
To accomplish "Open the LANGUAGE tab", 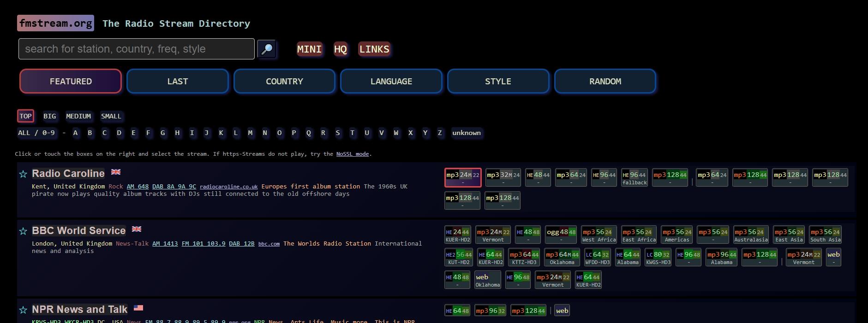I will pyautogui.click(x=391, y=81).
